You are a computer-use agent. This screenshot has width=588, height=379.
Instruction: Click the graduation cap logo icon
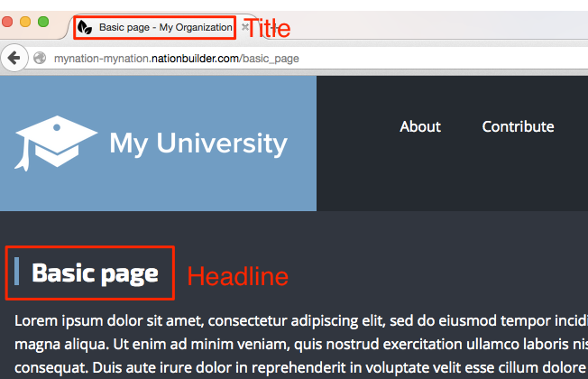56,143
